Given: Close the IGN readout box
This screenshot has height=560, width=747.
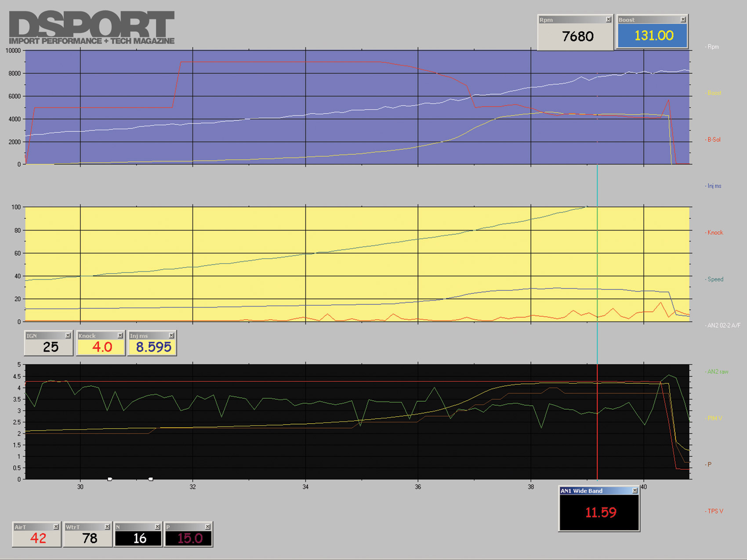Looking at the screenshot, I should point(68,336).
